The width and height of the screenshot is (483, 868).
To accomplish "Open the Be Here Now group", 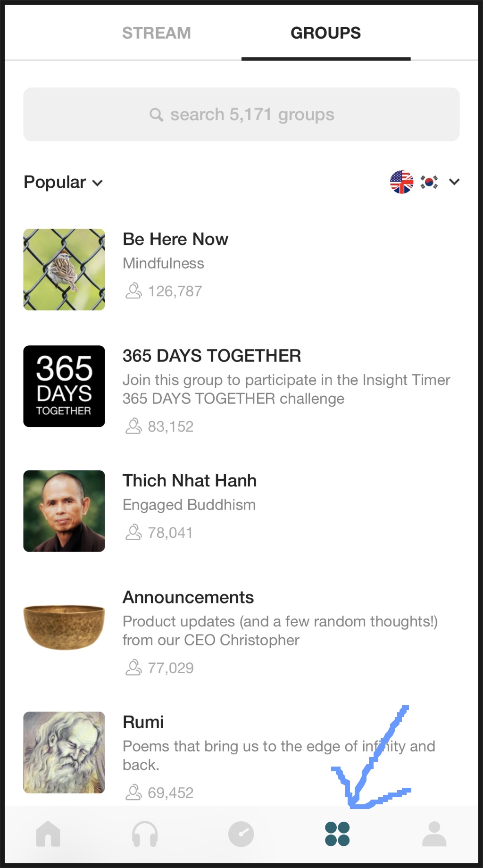I will (175, 239).
